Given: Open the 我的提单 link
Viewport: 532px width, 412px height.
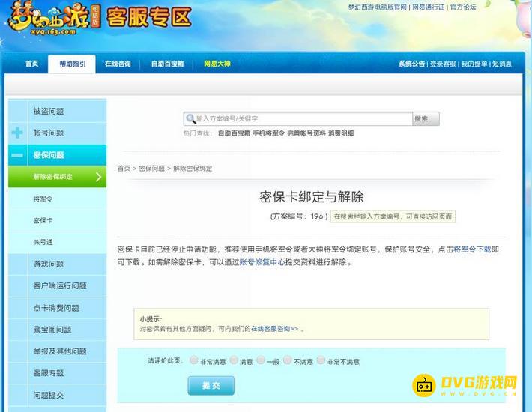Looking at the screenshot, I should click(x=474, y=64).
